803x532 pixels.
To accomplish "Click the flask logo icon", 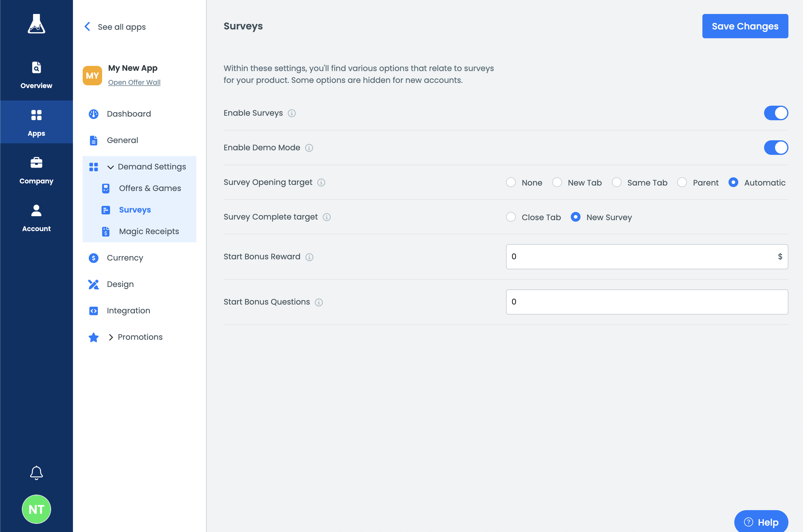I will (x=36, y=24).
